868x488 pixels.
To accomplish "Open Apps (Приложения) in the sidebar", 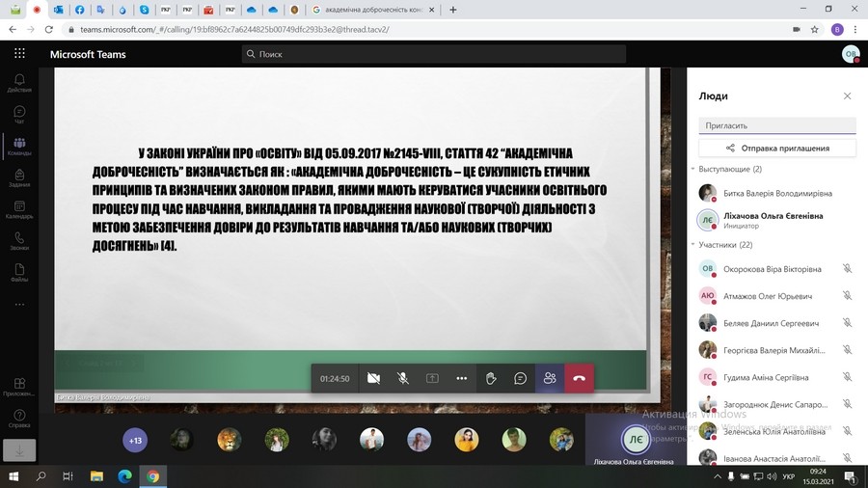I will 19,387.
